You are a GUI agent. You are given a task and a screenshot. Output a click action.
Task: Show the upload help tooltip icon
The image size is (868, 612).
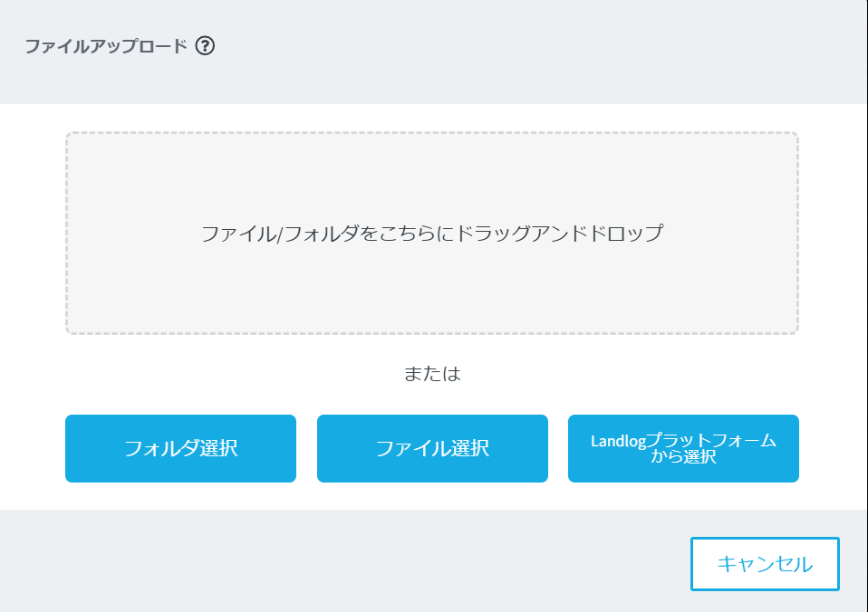pyautogui.click(x=205, y=46)
